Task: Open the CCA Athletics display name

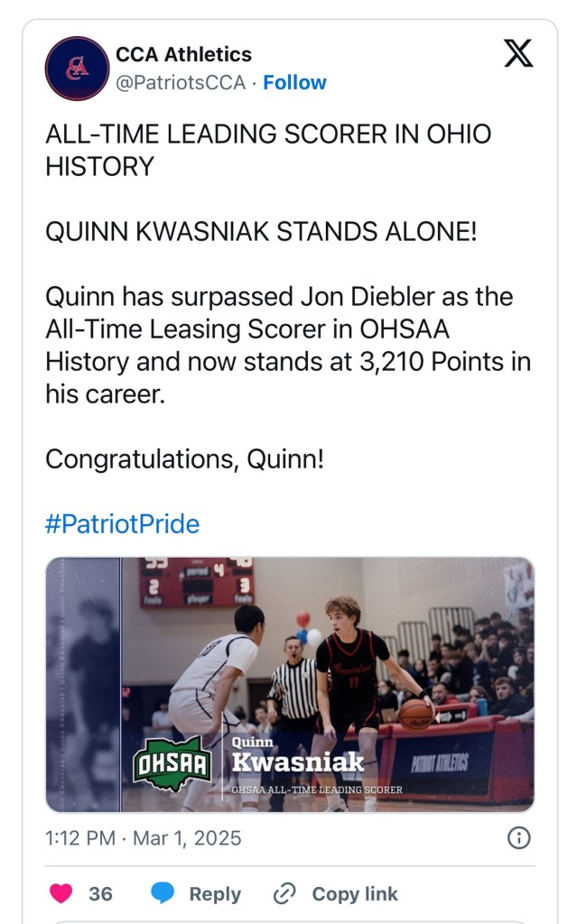Action: coord(183,55)
